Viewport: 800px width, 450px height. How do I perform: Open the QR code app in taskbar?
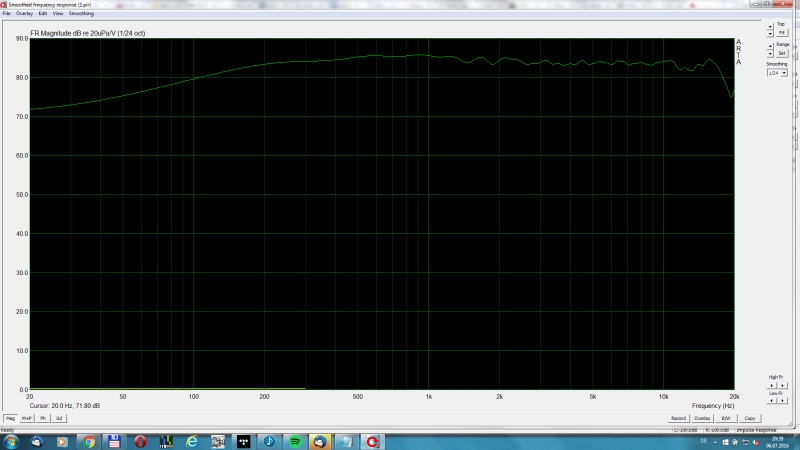[x=218, y=442]
